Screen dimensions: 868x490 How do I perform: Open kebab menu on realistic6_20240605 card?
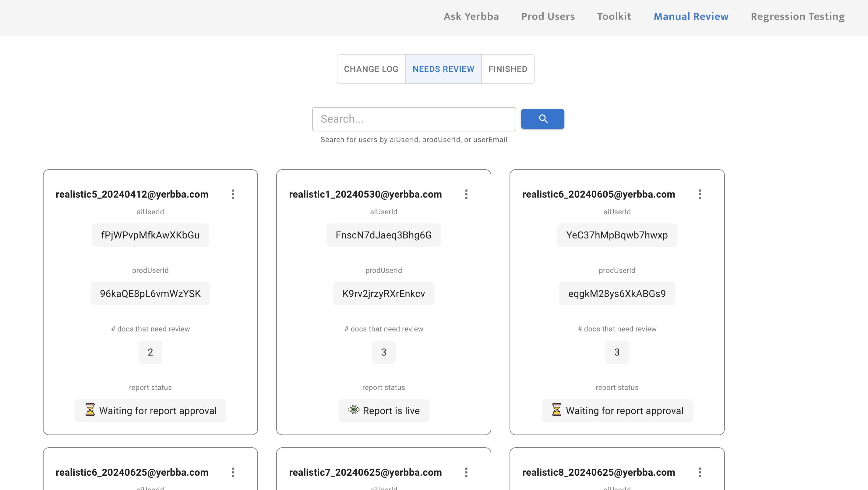(x=700, y=194)
